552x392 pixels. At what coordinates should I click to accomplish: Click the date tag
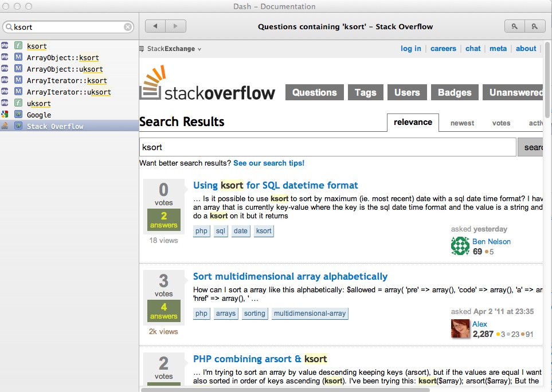[240, 231]
